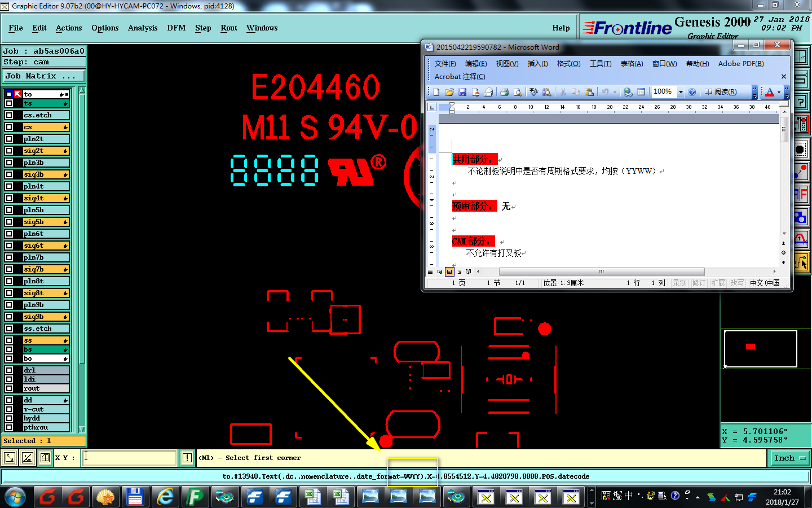Click the exclamation mark button by coordinate field
This screenshot has height=508, width=812.
click(x=187, y=458)
